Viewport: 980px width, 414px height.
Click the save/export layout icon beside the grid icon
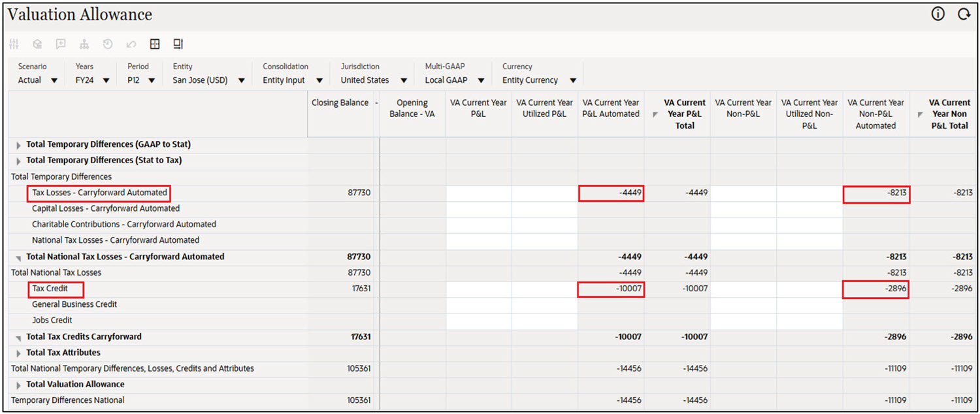pyautogui.click(x=178, y=44)
